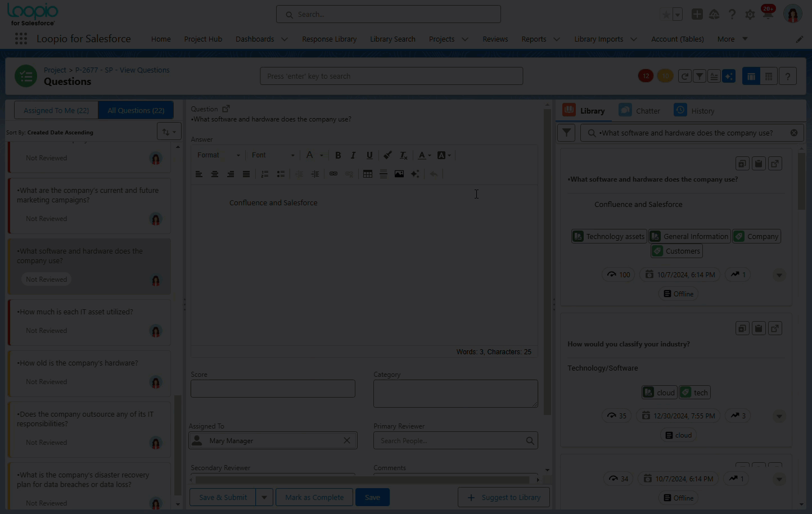The width and height of the screenshot is (812, 514).
Task: Open the font size dropdown
Action: [x=314, y=155]
